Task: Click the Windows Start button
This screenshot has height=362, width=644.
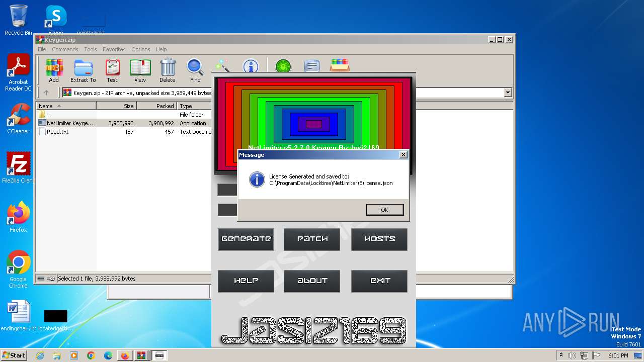Action: 14,355
